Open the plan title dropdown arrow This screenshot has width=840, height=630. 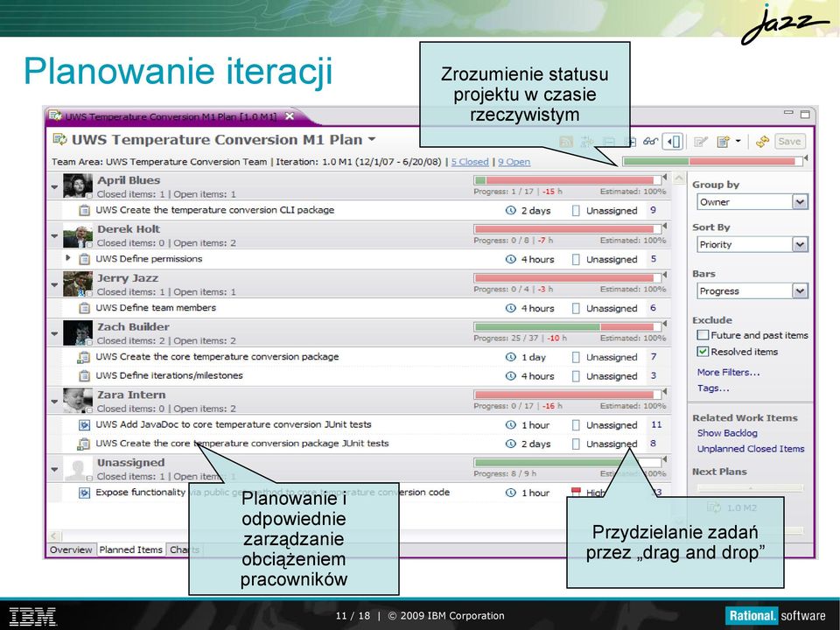pos(371,140)
